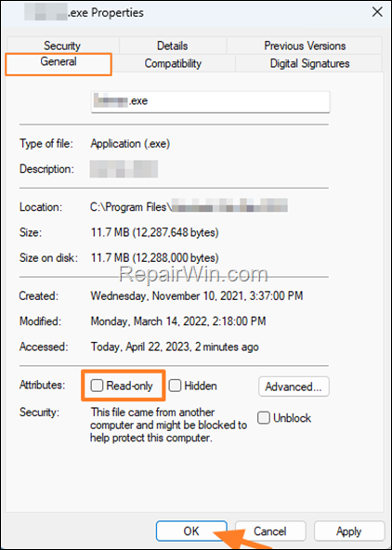Click the size on disk value '12,288,000 bytes'
Viewport: 392px width, 550px height.
(x=175, y=258)
